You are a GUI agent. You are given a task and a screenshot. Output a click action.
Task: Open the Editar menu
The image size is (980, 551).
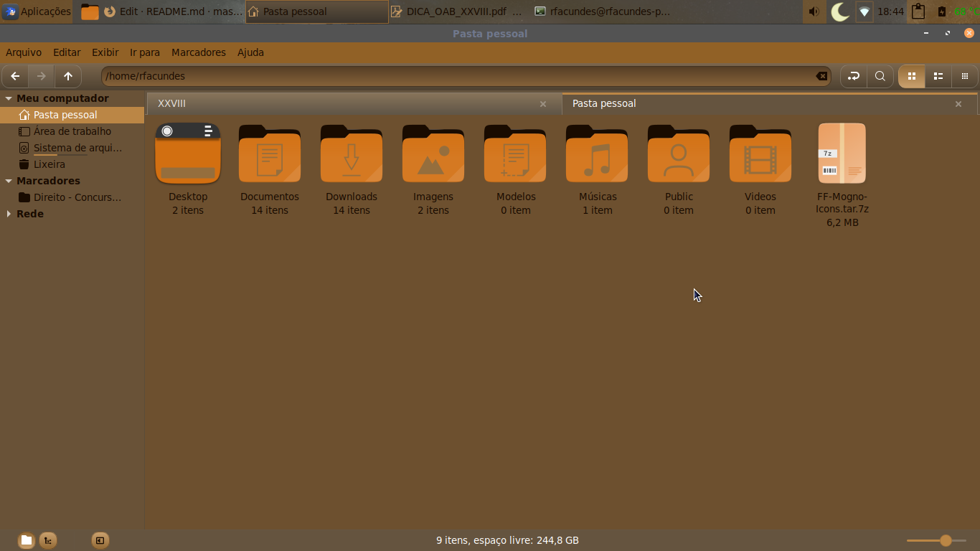click(67, 52)
